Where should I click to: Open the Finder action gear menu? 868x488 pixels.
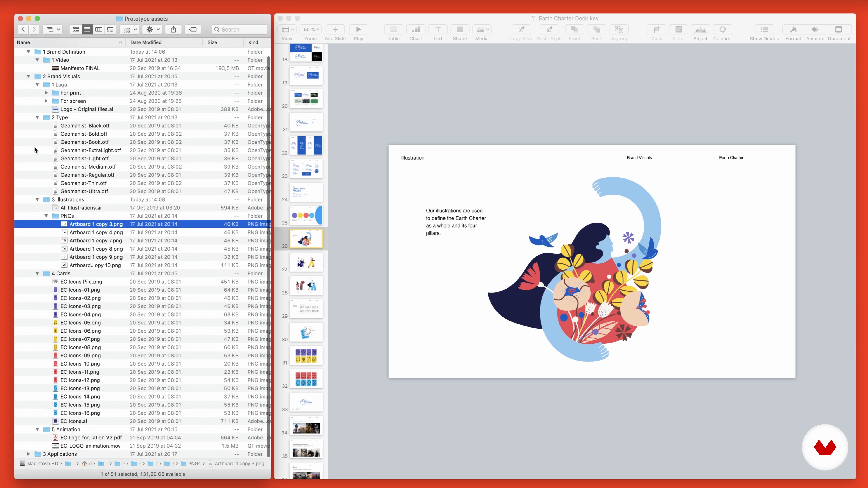153,29
